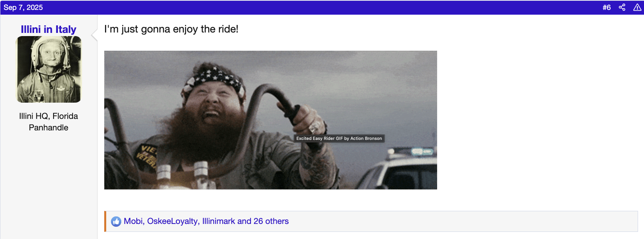Show the 26 others who liked
Screen dimensions: 644x239
click(271, 221)
